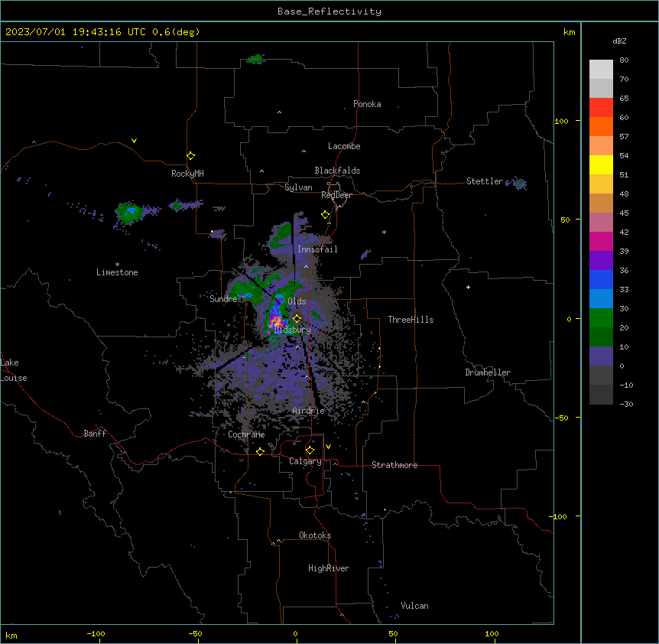Click the yellow V marker east of Calgary
Screen dimensions: 659x644
click(x=328, y=447)
